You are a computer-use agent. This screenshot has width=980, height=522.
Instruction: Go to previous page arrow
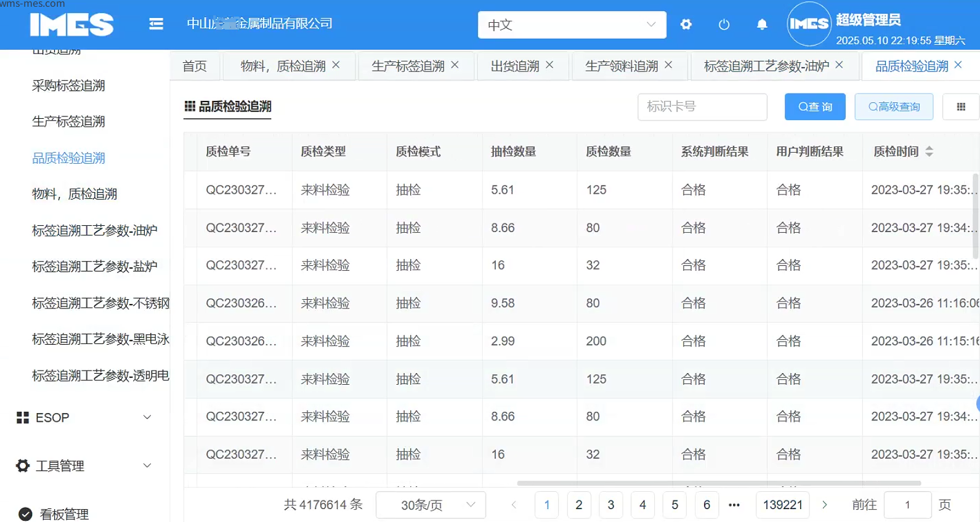[514, 505]
